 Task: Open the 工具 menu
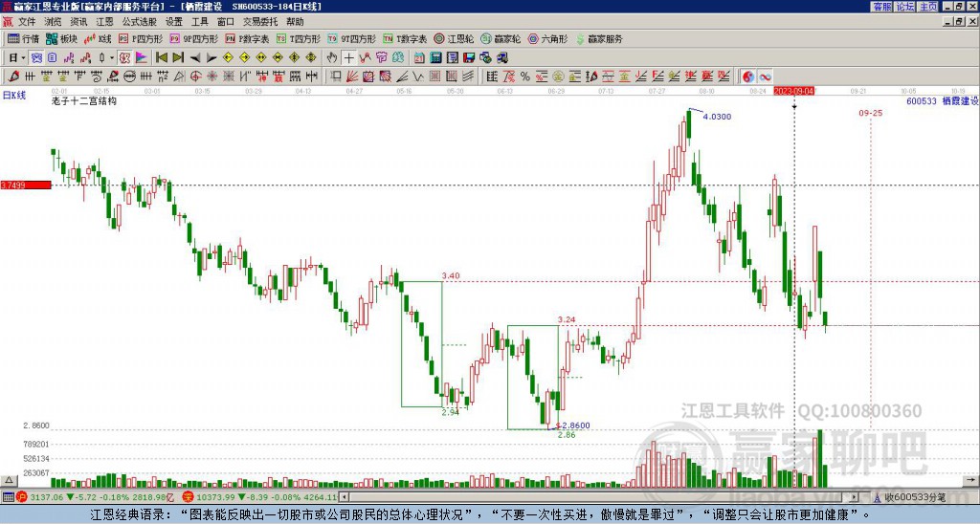point(200,22)
